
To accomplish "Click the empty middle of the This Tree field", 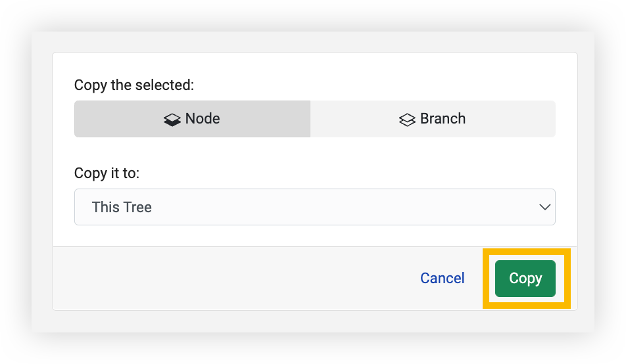I will coord(329,207).
